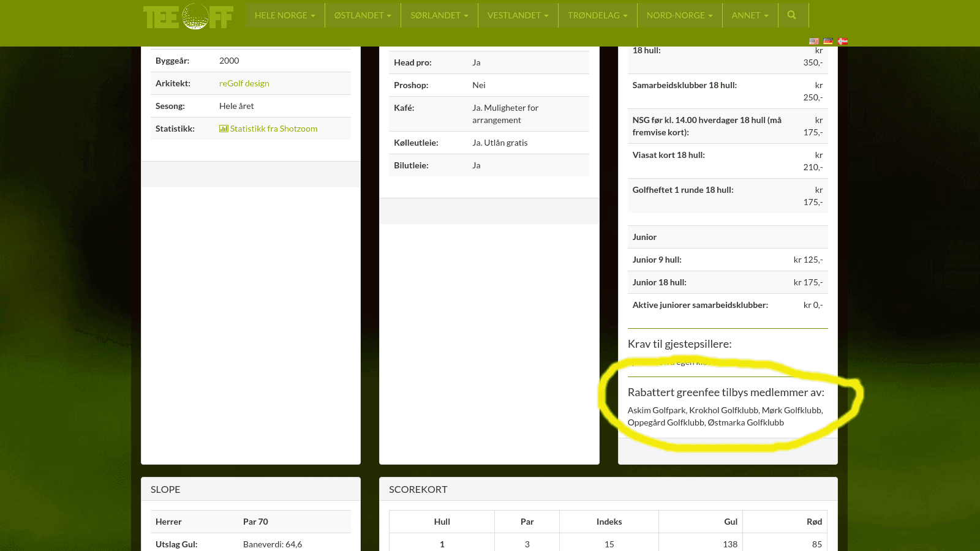Open the ANNET menu

point(750,15)
